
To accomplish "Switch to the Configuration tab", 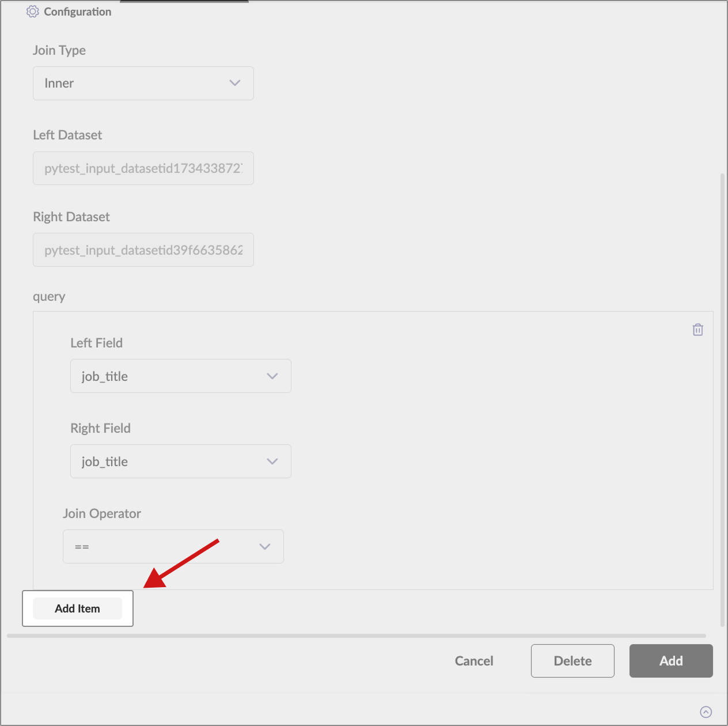I will [77, 12].
